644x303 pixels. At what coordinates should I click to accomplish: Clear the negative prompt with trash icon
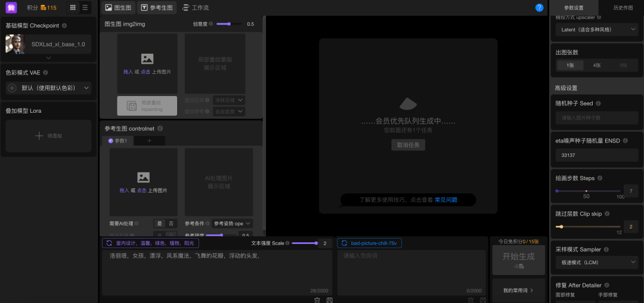click(x=470, y=300)
